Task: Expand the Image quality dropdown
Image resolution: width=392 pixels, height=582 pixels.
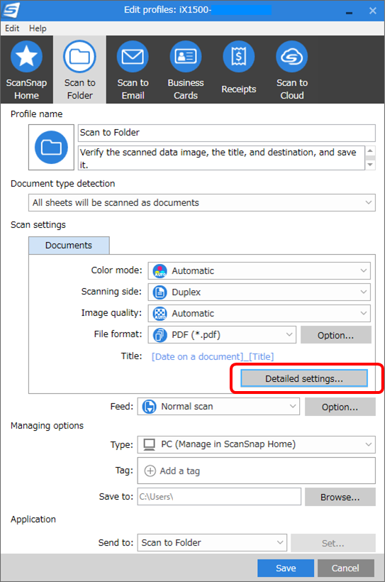Action: click(259, 313)
